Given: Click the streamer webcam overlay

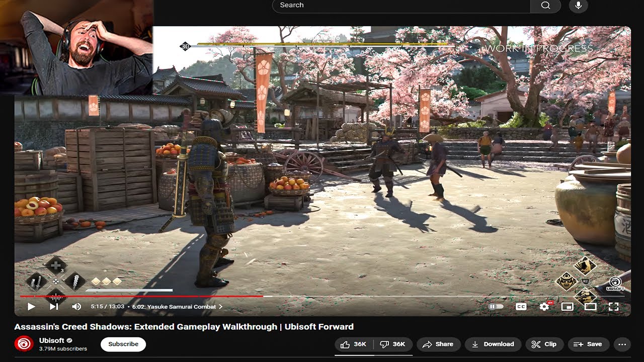Looking at the screenshot, I should coord(76,47).
